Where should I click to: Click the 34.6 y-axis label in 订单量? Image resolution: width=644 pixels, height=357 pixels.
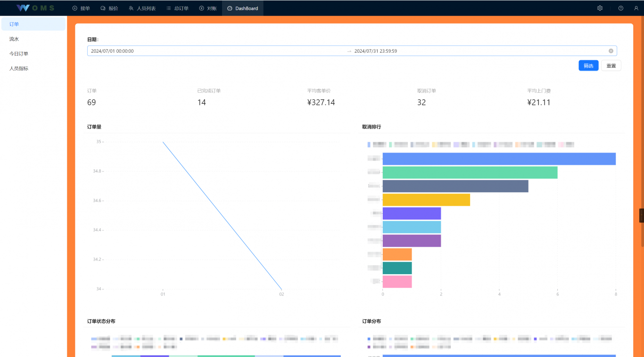point(97,201)
